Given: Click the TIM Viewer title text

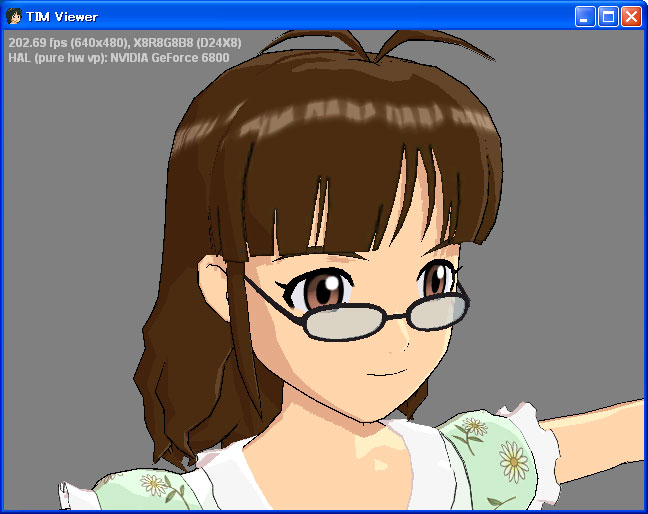Looking at the screenshot, I should (x=62, y=17).
